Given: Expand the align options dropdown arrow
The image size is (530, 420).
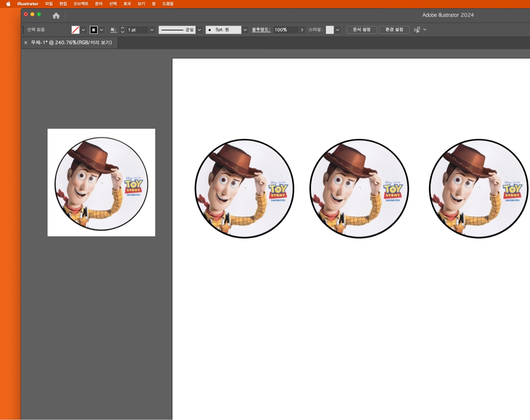Looking at the screenshot, I should click(425, 29).
